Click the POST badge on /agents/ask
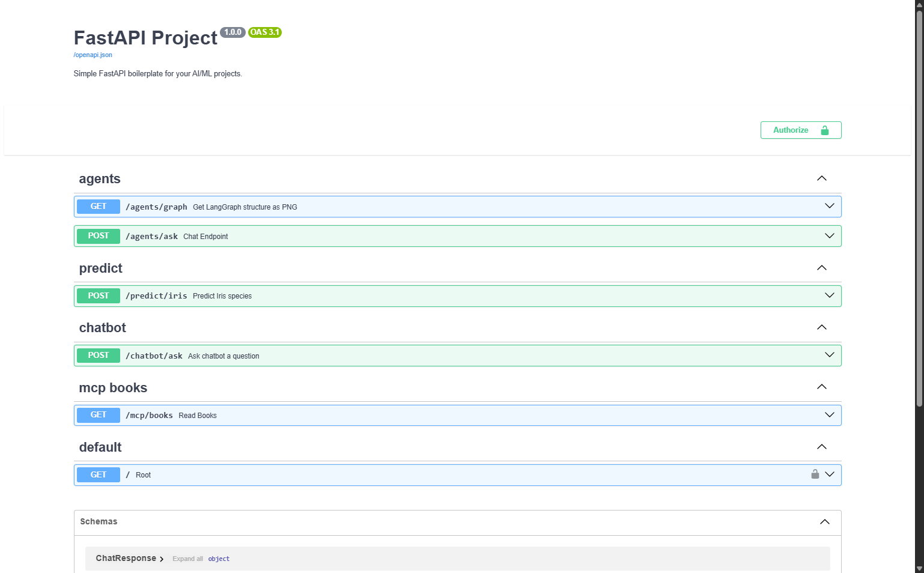Screen dimensions: 924x573 coord(98,235)
